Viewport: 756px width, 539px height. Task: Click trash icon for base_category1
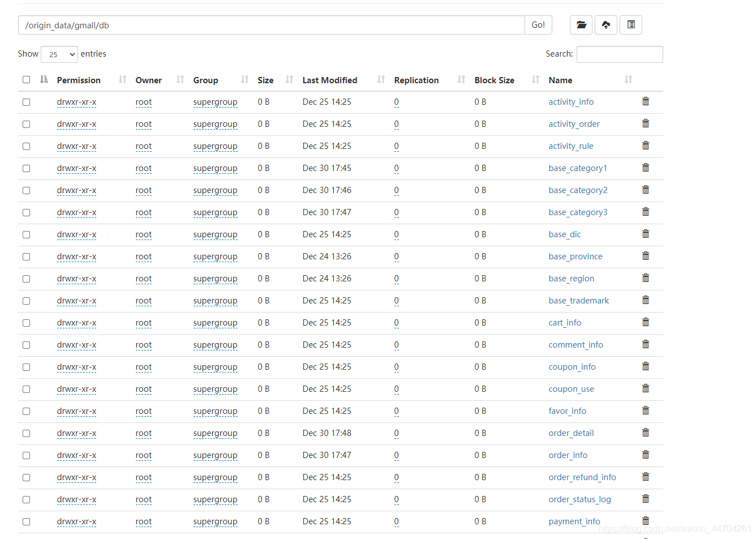click(x=646, y=168)
